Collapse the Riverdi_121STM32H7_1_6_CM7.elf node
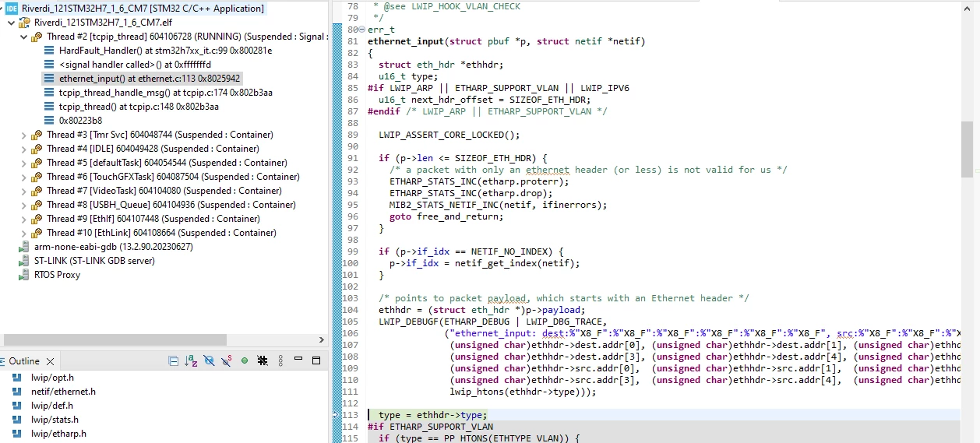 [x=11, y=23]
